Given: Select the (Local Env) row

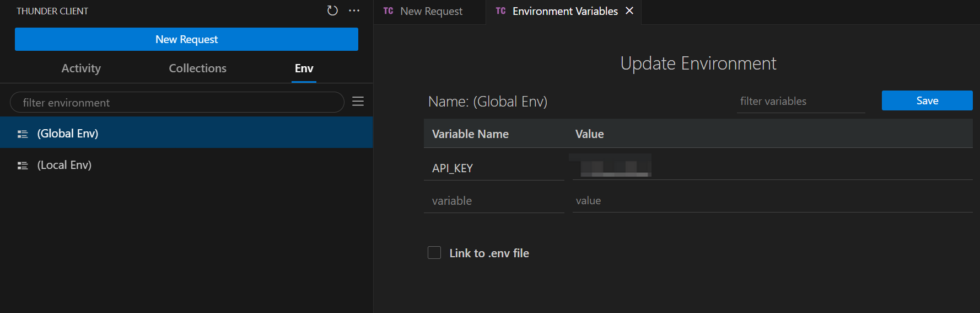Looking at the screenshot, I should click(186, 165).
